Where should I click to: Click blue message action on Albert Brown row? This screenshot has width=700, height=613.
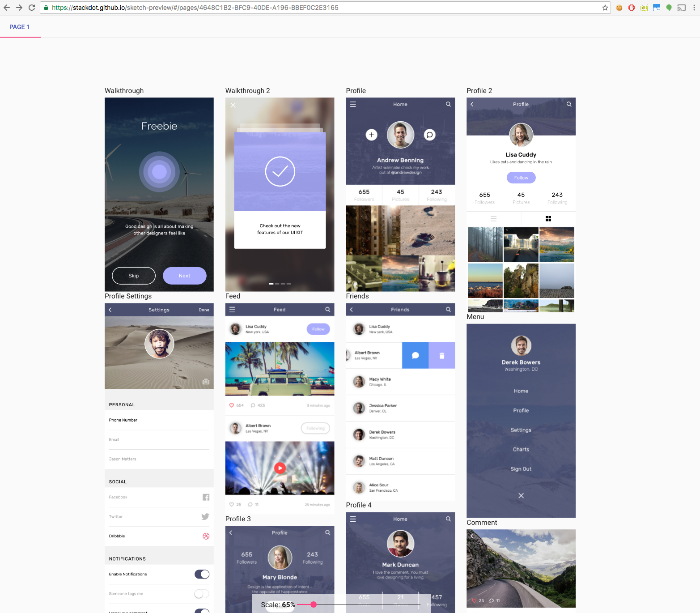(x=415, y=355)
